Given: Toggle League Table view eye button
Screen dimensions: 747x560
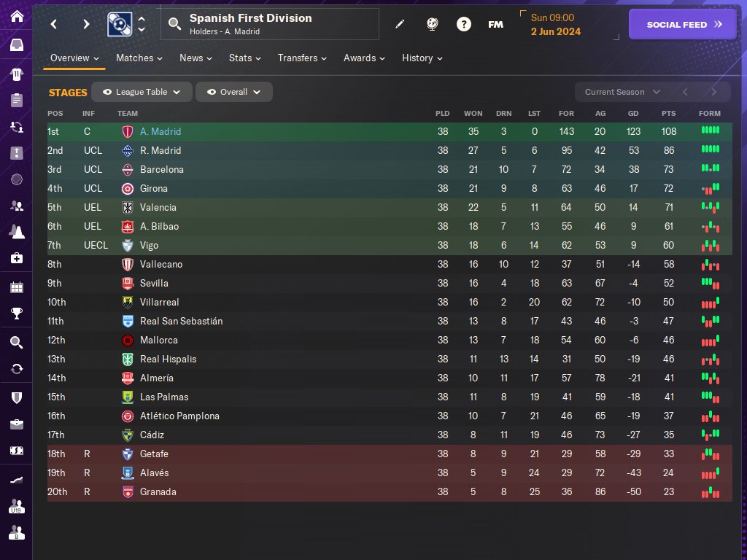Looking at the screenshot, I should pyautogui.click(x=107, y=92).
